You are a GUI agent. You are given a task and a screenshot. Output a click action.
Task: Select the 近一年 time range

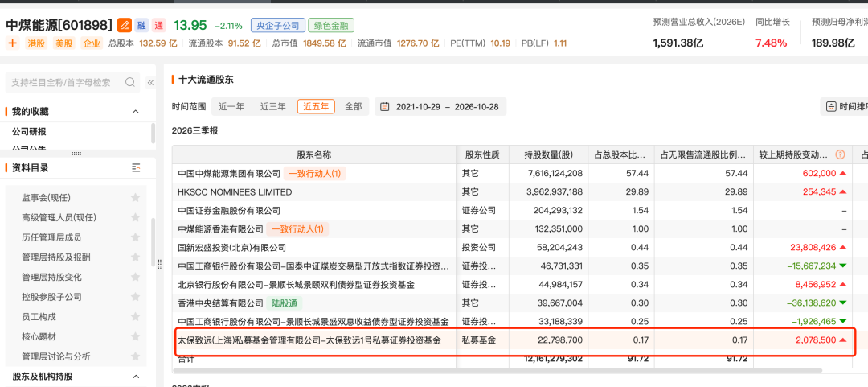coord(231,106)
